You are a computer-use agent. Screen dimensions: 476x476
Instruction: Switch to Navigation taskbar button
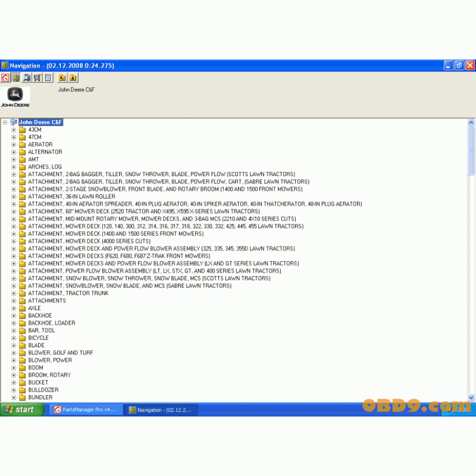click(161, 410)
